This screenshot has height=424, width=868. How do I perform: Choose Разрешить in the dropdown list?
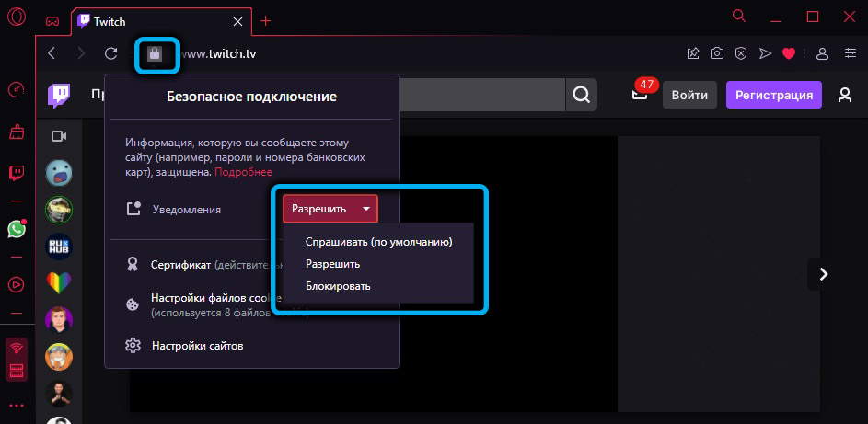tap(332, 264)
